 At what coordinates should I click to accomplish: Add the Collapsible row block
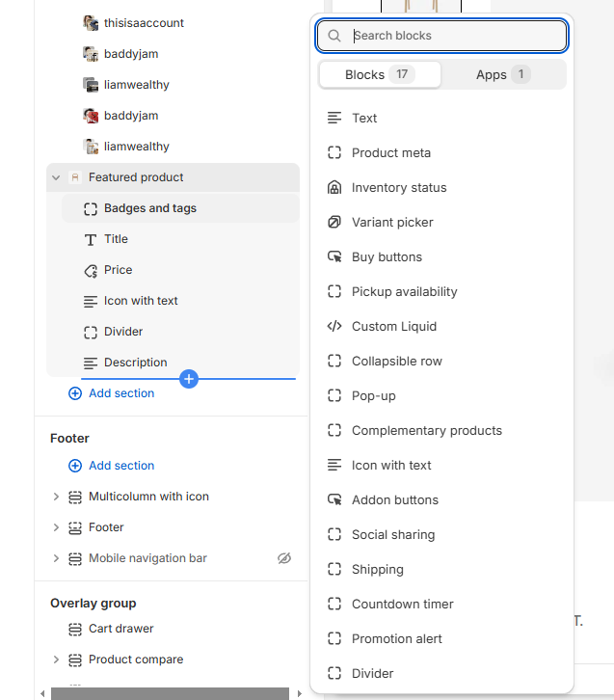tap(441, 362)
